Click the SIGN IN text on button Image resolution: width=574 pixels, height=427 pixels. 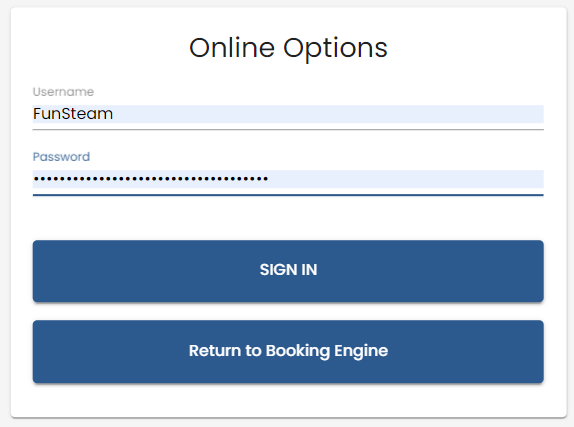pos(288,270)
